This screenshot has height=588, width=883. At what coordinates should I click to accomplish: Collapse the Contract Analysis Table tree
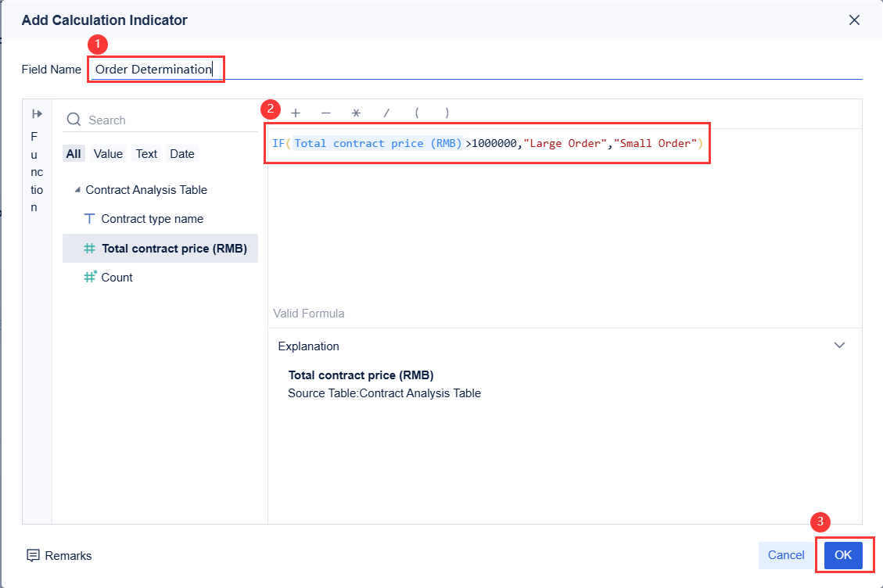[x=77, y=189]
